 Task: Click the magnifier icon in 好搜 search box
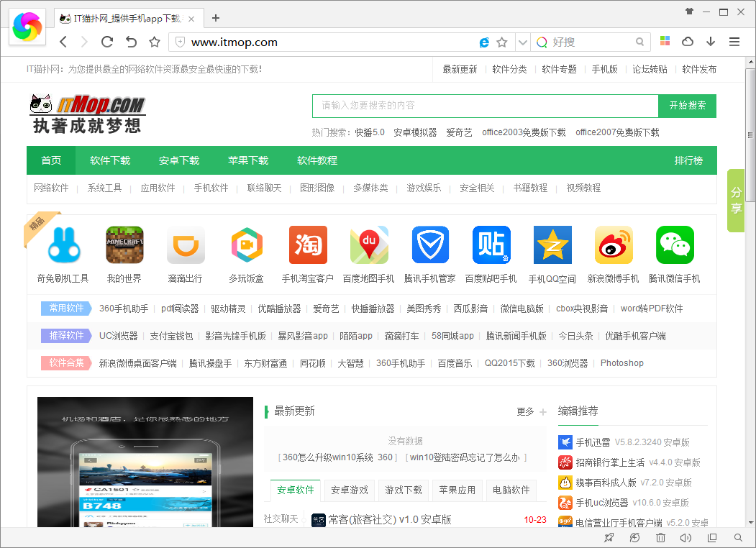(639, 42)
